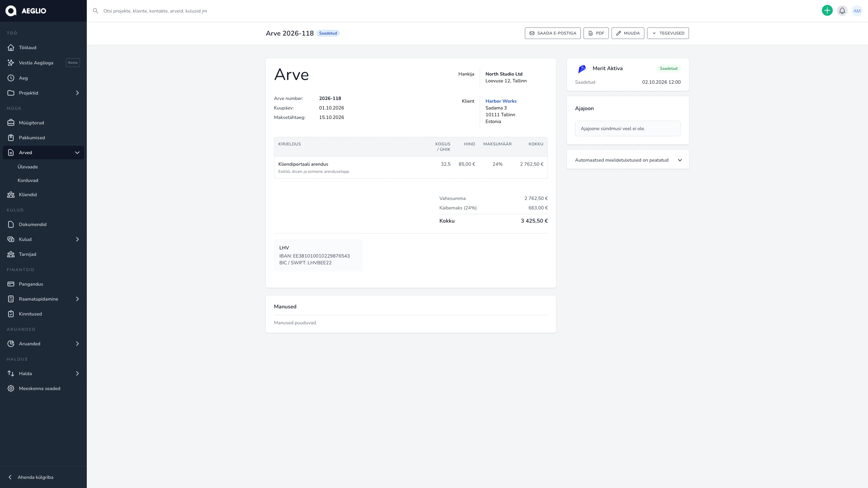Open the notifications bell
The height and width of the screenshot is (488, 868).
point(842,11)
